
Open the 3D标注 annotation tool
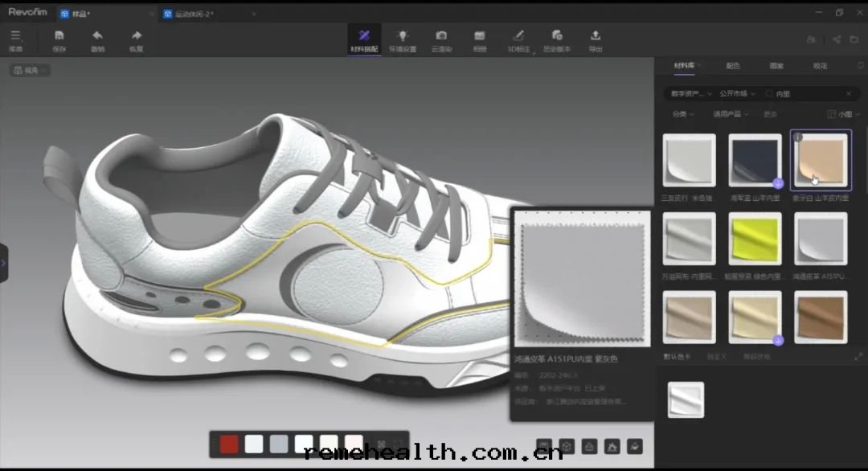pyautogui.click(x=518, y=36)
